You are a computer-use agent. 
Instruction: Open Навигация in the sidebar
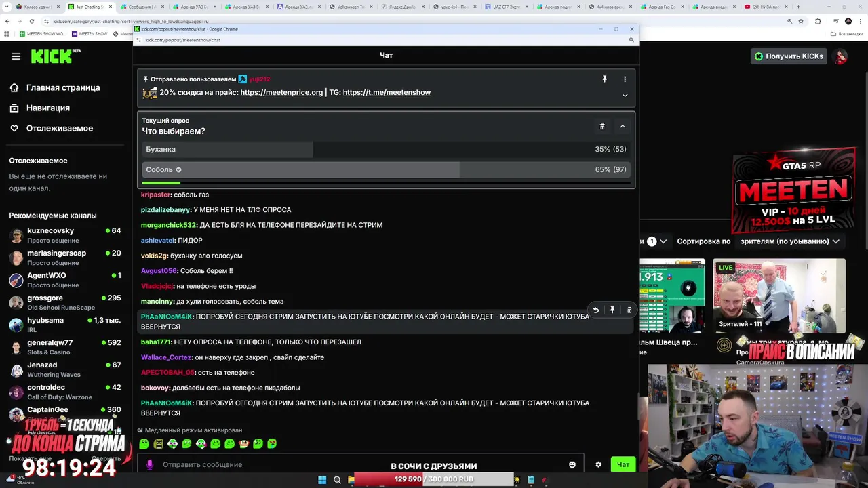(40, 108)
